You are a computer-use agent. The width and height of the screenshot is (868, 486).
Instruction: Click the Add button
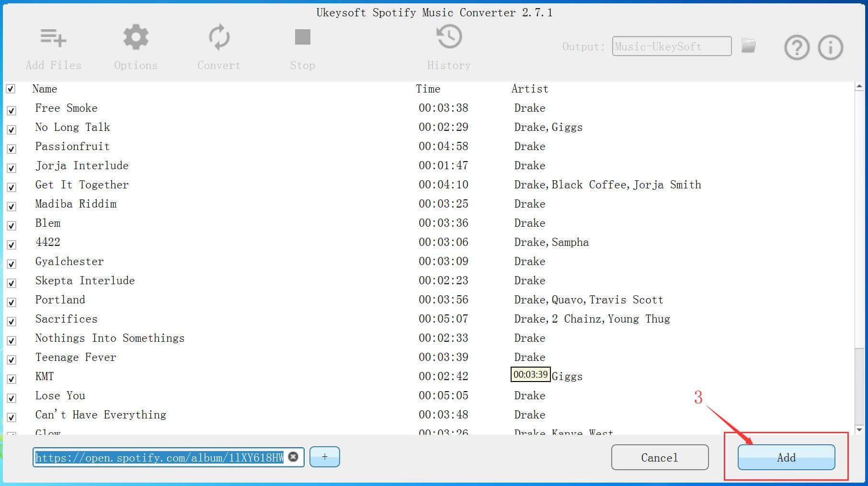pos(786,457)
